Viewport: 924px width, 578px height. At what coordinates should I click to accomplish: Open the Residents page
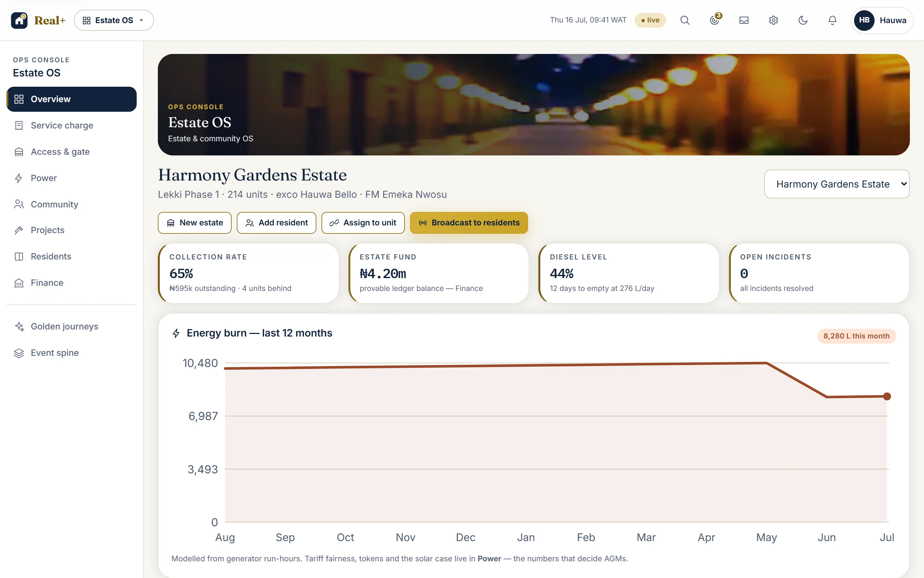[72, 257]
